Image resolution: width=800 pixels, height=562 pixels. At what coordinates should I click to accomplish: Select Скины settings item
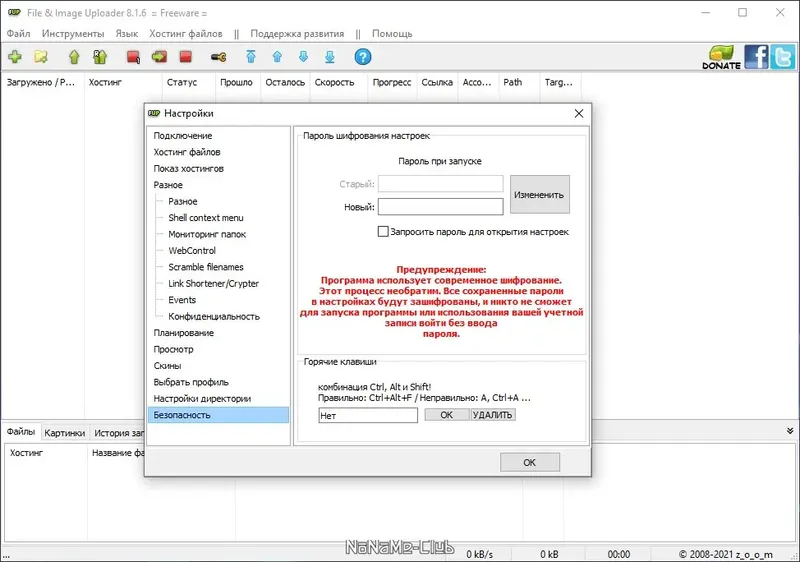click(167, 366)
